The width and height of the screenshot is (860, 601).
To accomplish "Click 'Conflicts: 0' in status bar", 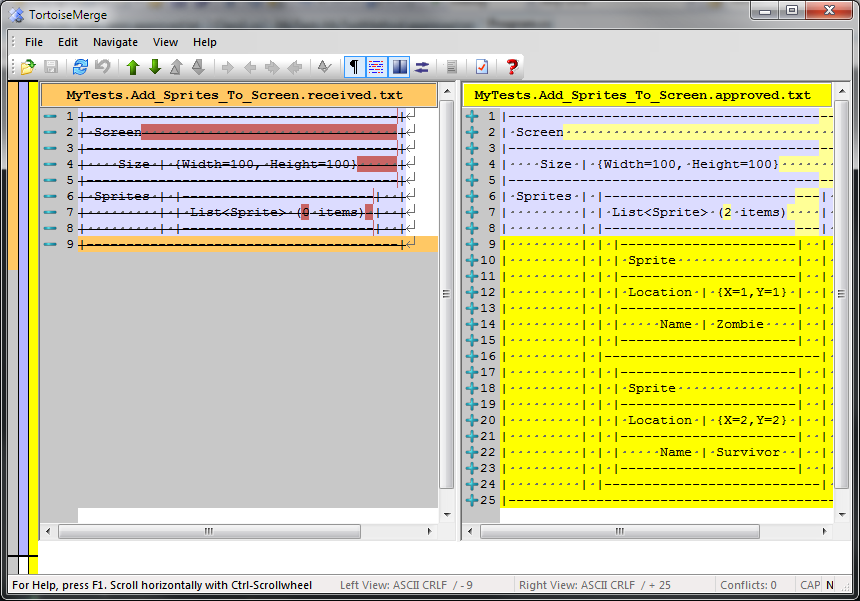I will click(x=748, y=585).
